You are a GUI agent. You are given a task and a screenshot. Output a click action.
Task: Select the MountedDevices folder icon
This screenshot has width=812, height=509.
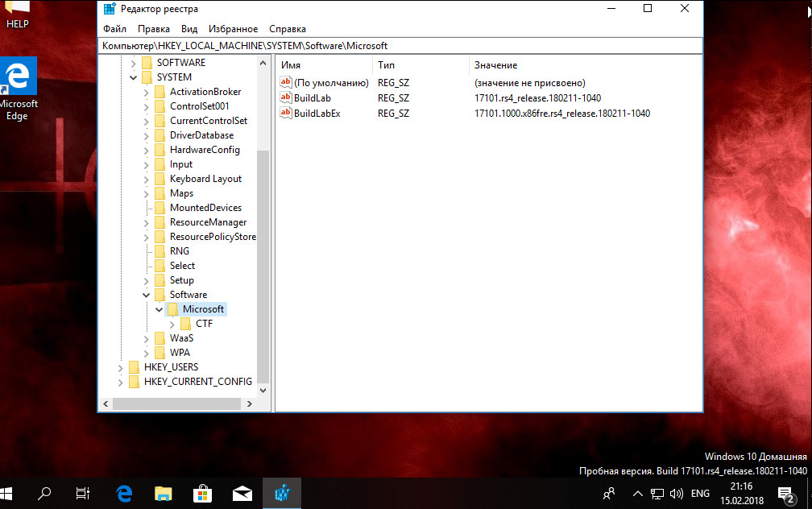[x=160, y=208]
